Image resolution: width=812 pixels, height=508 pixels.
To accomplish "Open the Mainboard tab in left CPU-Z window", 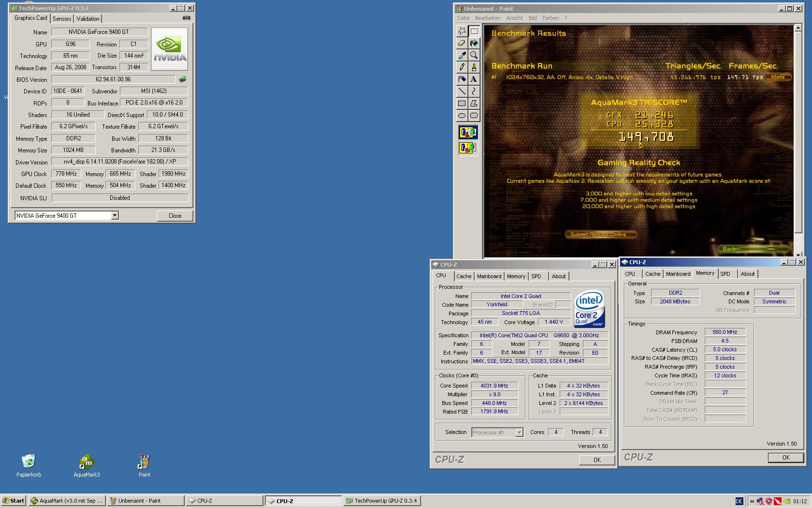I will tap(489, 276).
